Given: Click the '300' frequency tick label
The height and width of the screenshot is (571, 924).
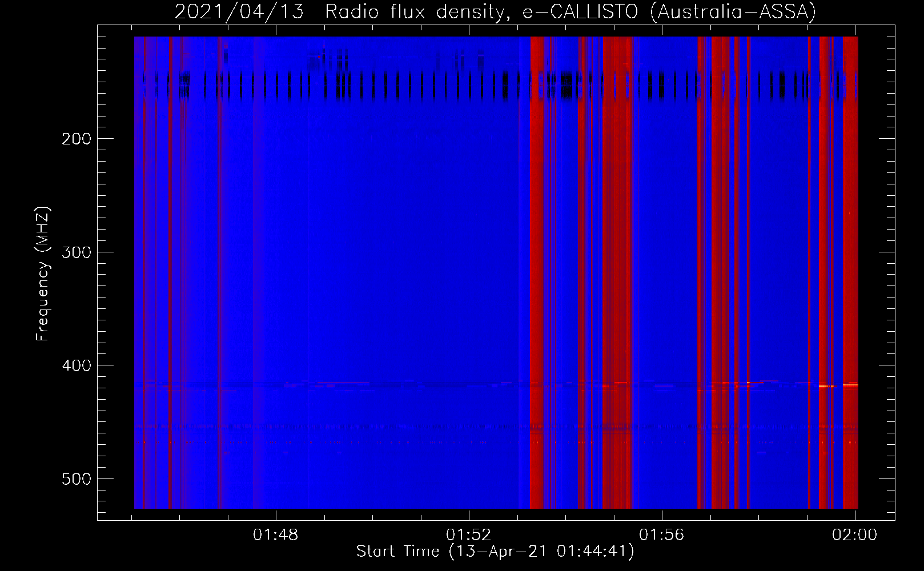Looking at the screenshot, I should [77, 252].
